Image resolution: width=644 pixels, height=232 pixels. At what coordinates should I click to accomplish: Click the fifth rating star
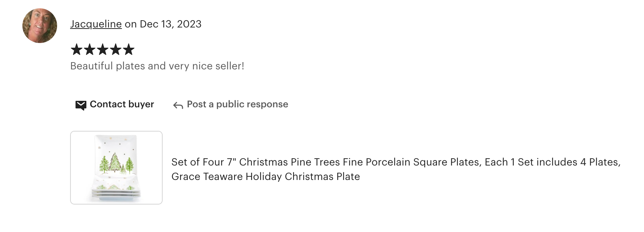[x=129, y=50]
